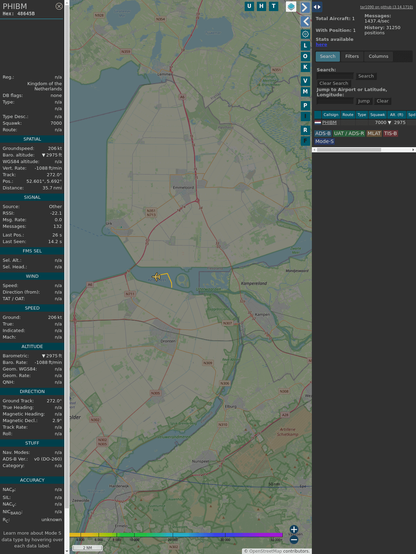Toggle the L labels button
The width and height of the screenshot is (416, 554).
pos(305,46)
